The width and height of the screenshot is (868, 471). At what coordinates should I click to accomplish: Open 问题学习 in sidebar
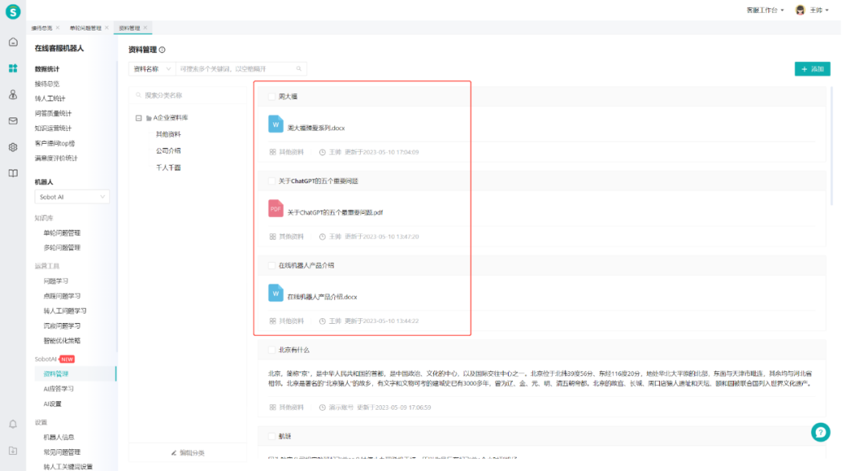(x=56, y=281)
